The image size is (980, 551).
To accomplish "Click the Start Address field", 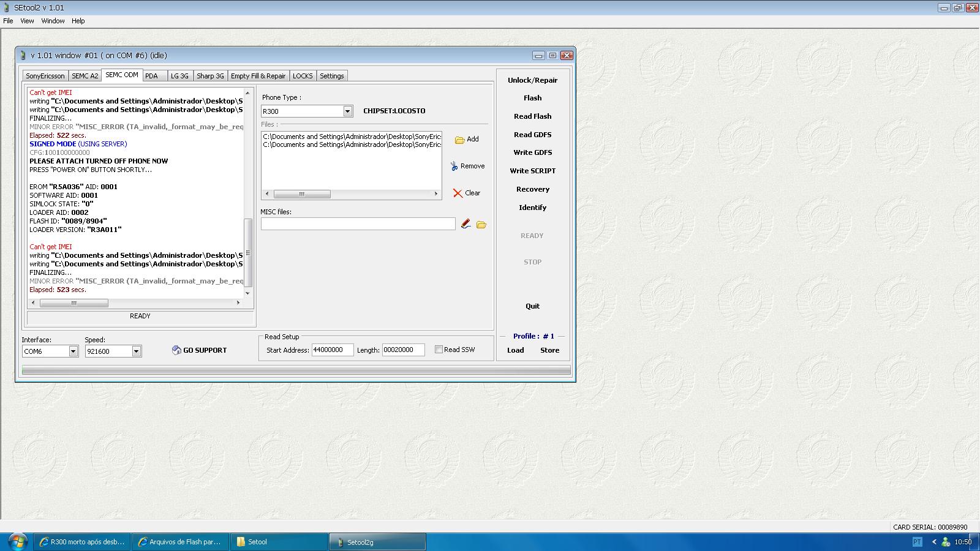I will [x=333, y=350].
